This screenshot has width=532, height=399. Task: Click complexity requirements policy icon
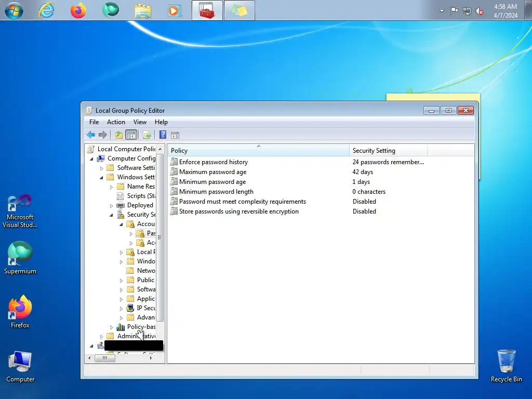coord(174,201)
